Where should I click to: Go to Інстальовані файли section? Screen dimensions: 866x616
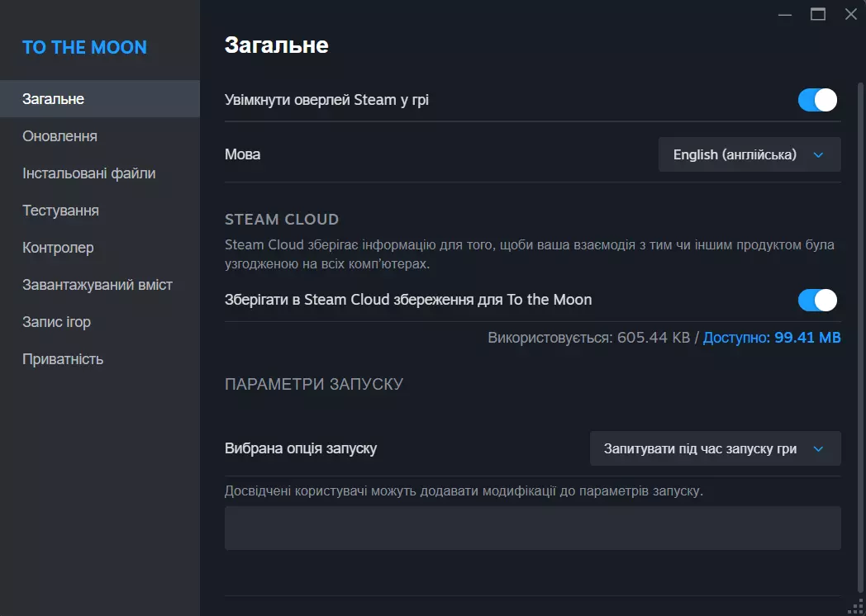point(88,173)
